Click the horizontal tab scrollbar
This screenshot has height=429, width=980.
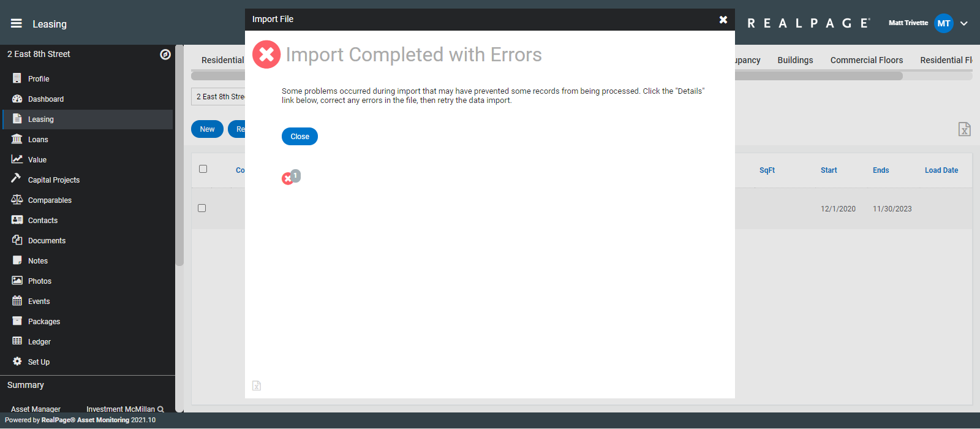[x=546, y=76]
